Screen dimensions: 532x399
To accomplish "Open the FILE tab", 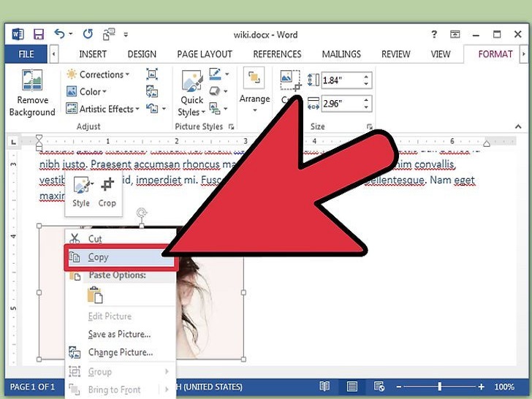I will (26, 54).
